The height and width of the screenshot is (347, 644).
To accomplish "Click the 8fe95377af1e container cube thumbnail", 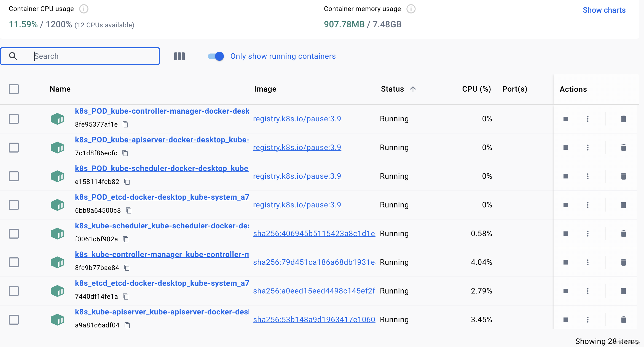I will pos(57,119).
